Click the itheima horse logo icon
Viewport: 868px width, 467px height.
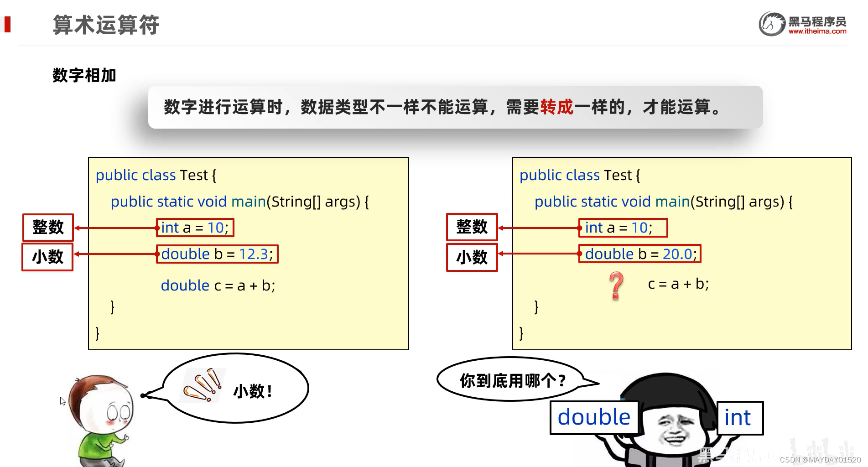coord(772,24)
